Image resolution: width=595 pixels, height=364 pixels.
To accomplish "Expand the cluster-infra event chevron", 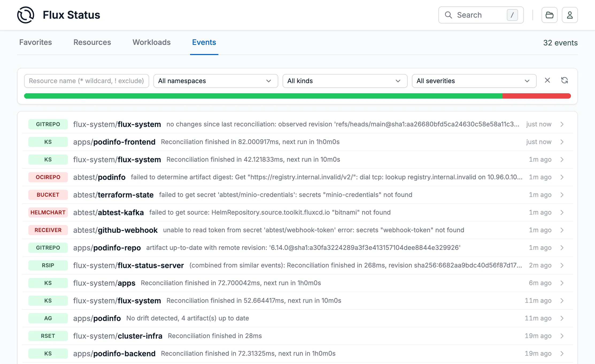I will 562,336.
